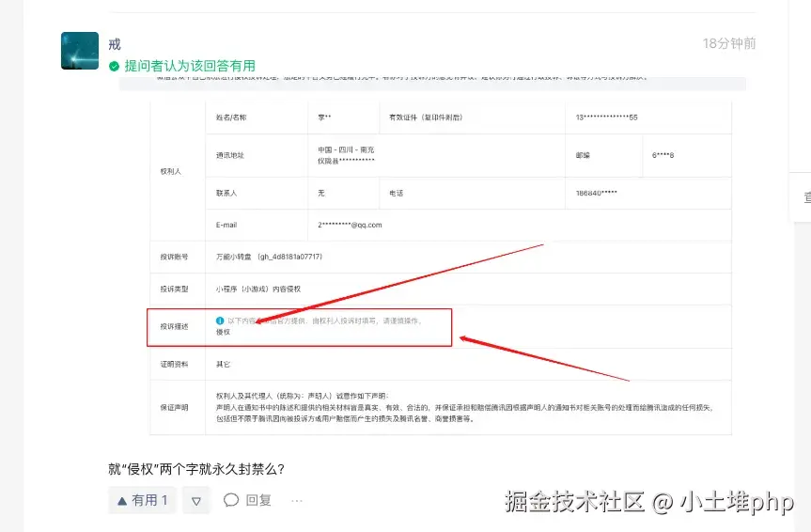The image size is (811, 532).
Task: Click the 证明资料 row label
Action: [x=174, y=365]
